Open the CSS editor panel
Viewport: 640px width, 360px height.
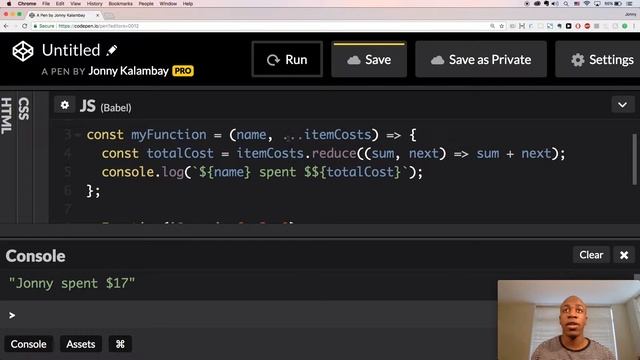[x=24, y=109]
